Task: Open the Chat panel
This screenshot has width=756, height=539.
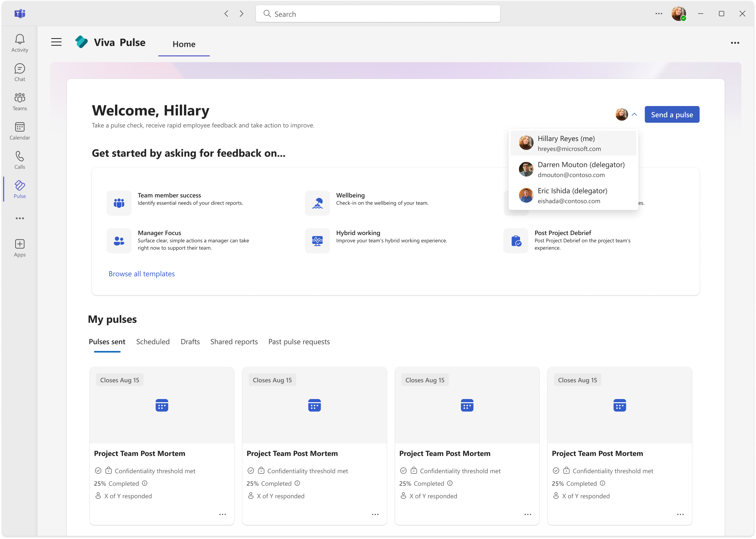Action: [20, 72]
